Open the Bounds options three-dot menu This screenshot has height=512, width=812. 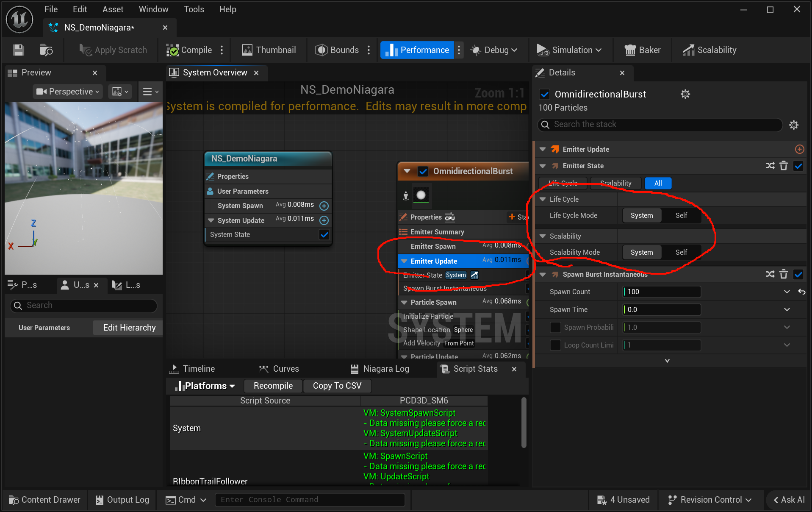point(369,50)
